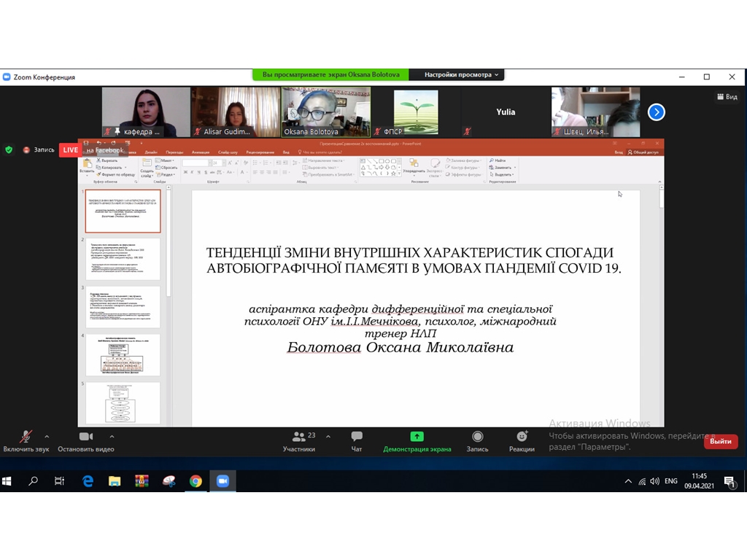Open File Explorer from taskbar

point(115,481)
